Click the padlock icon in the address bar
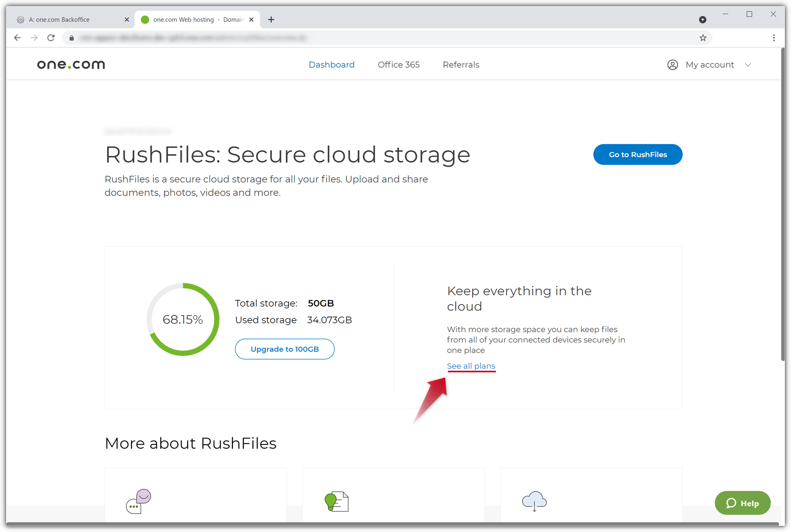 (71, 38)
